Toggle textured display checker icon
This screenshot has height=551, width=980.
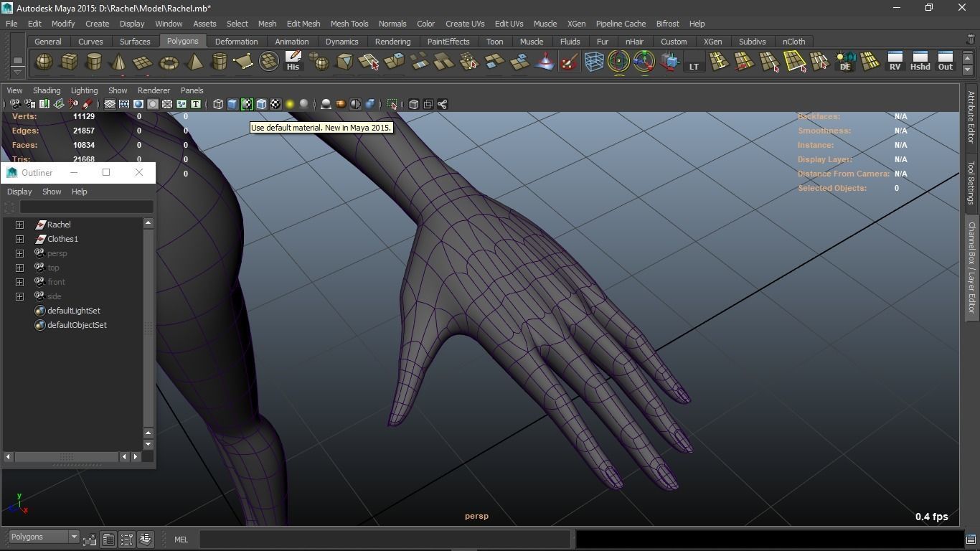(x=275, y=104)
